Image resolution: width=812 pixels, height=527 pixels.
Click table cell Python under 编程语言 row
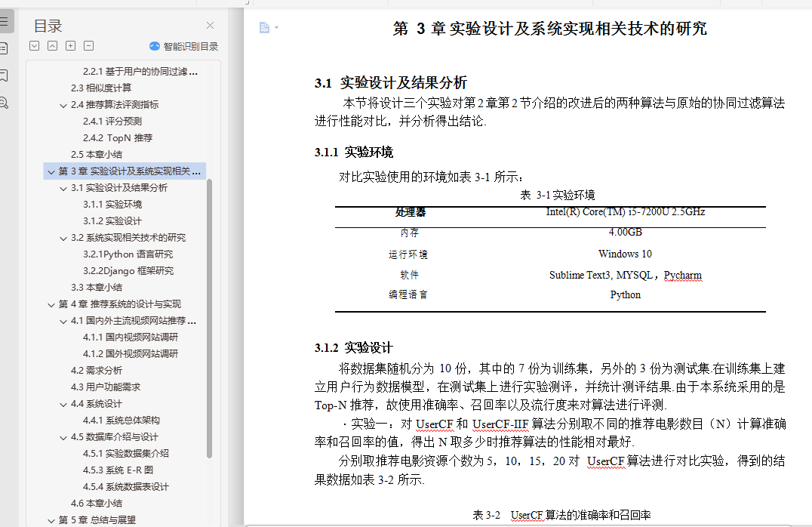(626, 295)
